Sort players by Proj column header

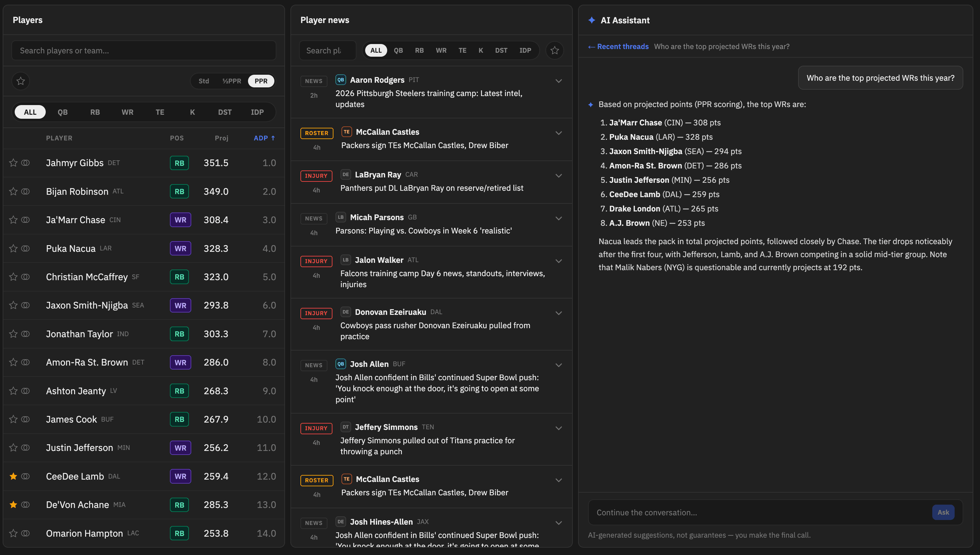tap(221, 138)
